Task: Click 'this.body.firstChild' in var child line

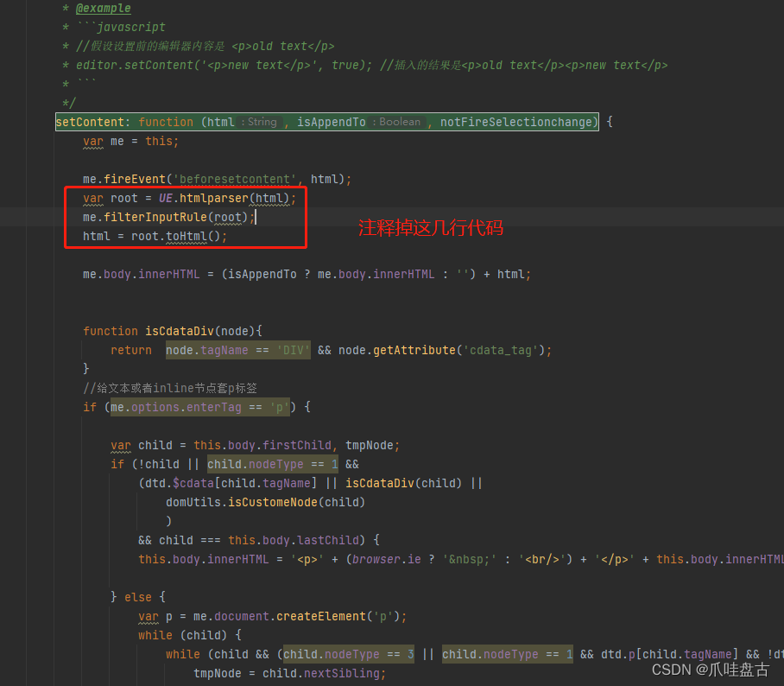Action: [x=262, y=445]
